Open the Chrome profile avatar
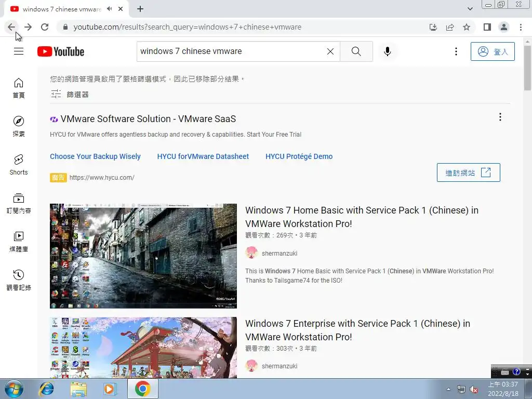This screenshot has height=399, width=532. pos(504,27)
